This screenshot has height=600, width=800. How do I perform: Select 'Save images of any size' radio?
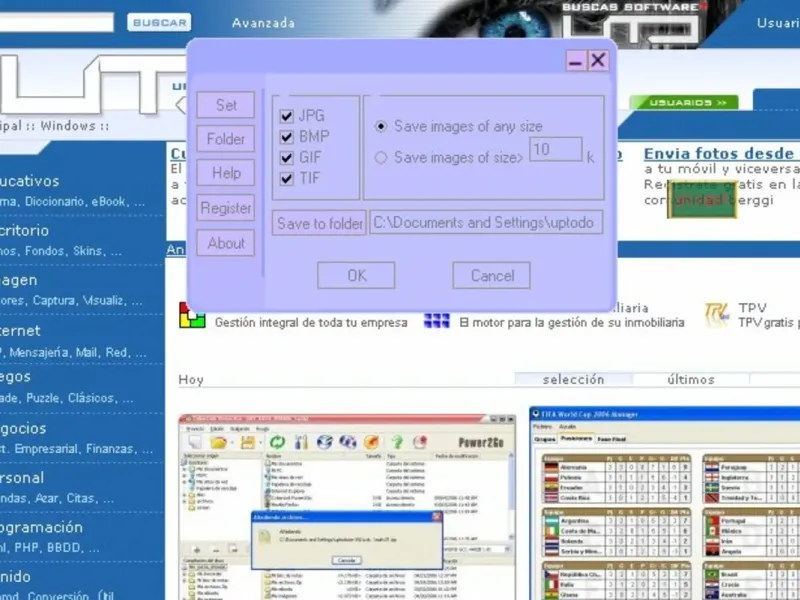[x=381, y=126]
